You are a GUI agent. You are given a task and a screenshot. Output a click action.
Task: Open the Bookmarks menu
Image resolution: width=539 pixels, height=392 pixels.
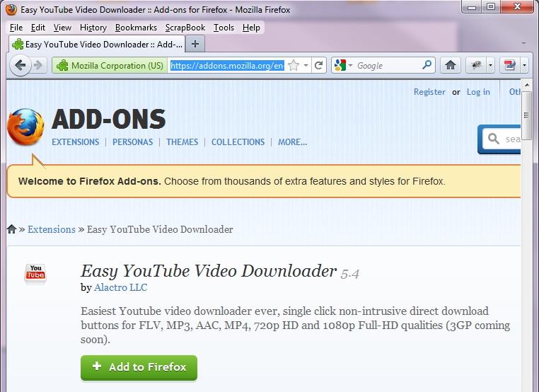(136, 28)
